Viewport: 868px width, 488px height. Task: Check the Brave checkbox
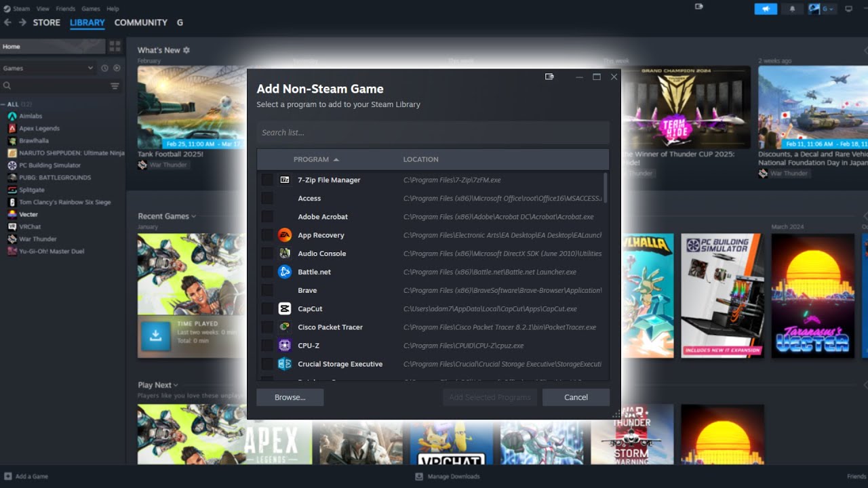click(x=267, y=290)
